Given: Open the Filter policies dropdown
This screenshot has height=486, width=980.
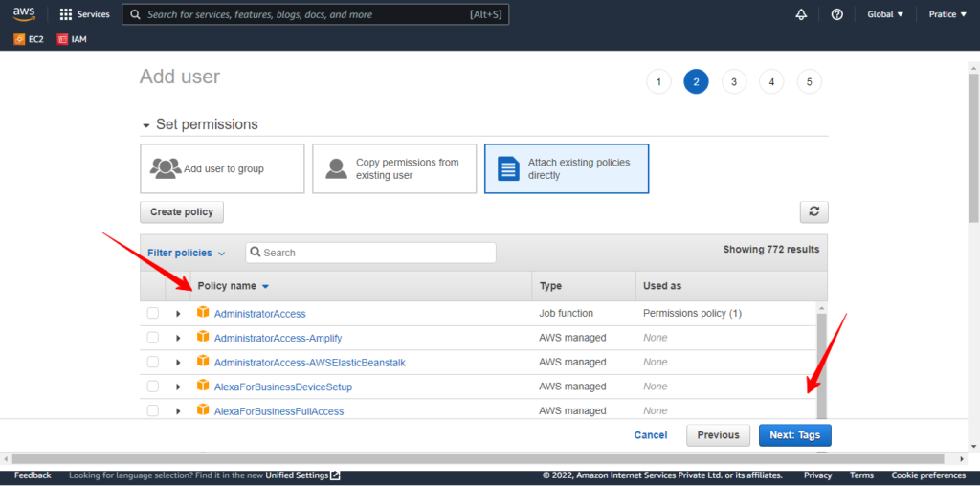Looking at the screenshot, I should 187,253.
